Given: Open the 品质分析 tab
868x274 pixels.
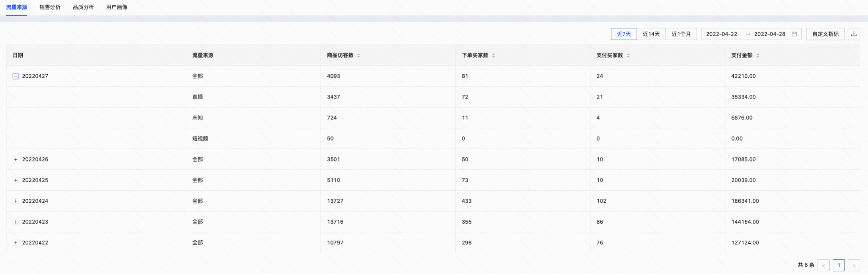Looking at the screenshot, I should [x=83, y=7].
